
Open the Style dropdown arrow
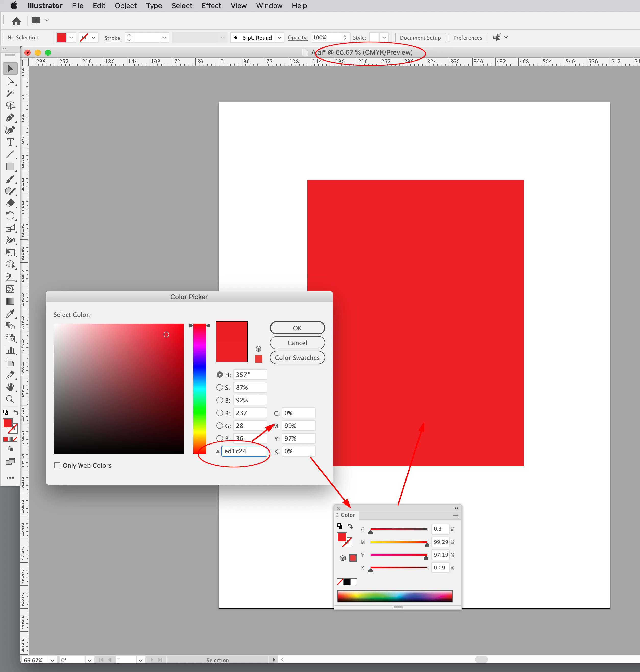(384, 38)
